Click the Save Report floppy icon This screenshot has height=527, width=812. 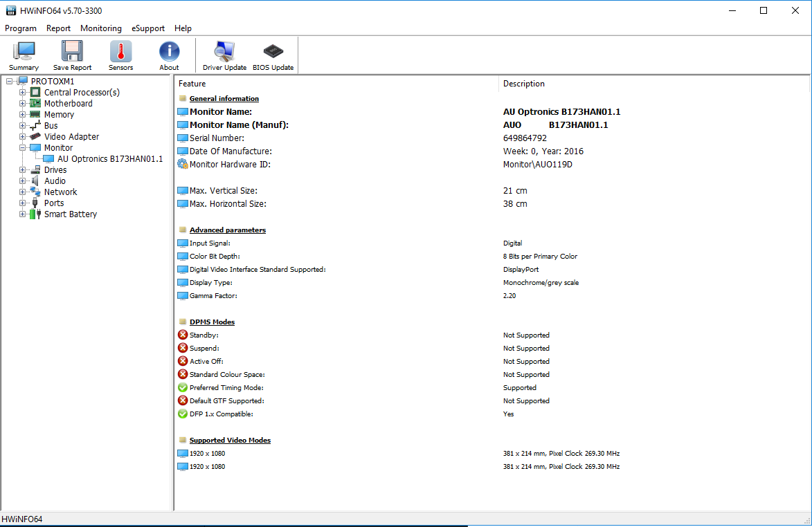pos(72,55)
